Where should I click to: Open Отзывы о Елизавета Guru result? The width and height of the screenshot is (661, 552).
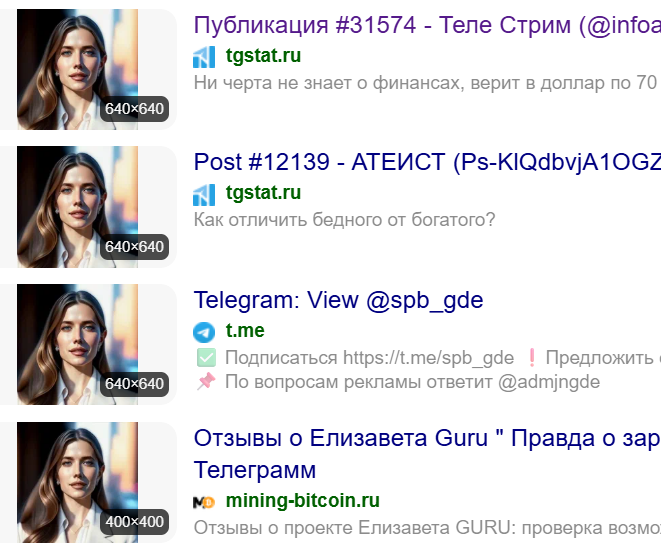(427, 454)
